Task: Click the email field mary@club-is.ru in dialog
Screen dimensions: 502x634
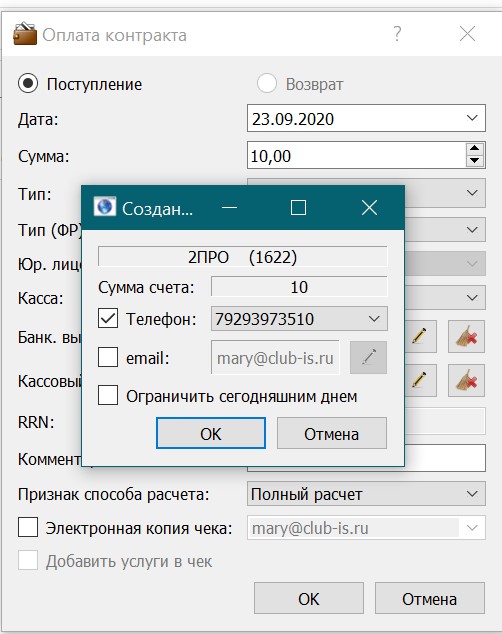Action: (275, 358)
